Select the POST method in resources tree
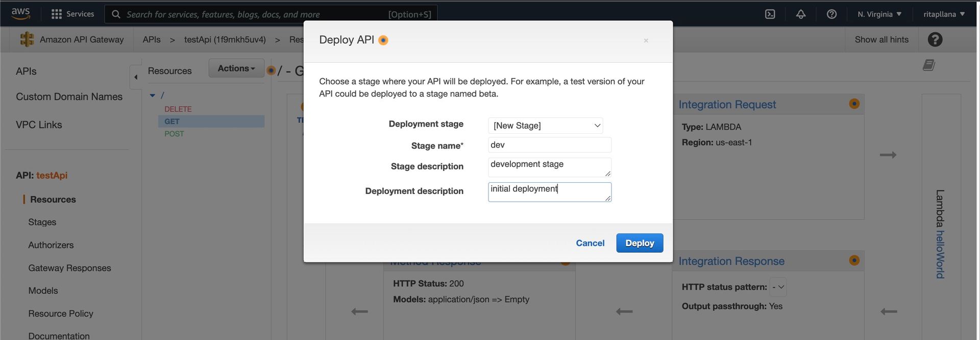 pyautogui.click(x=174, y=134)
